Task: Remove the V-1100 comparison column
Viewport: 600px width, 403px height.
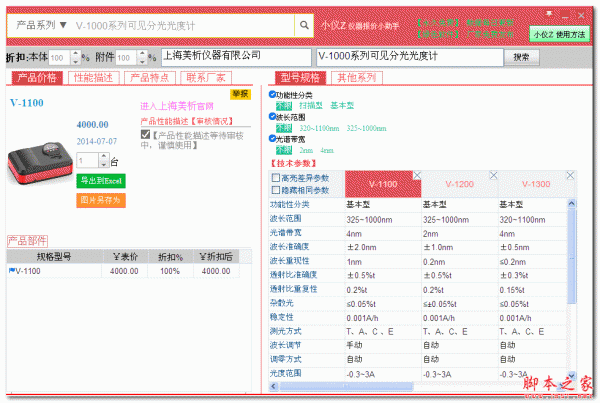Action: 417,175
